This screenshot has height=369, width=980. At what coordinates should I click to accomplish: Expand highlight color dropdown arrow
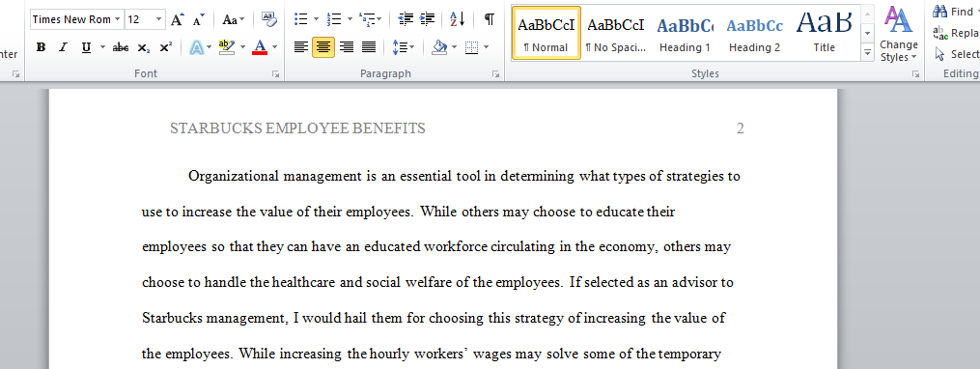coord(242,47)
